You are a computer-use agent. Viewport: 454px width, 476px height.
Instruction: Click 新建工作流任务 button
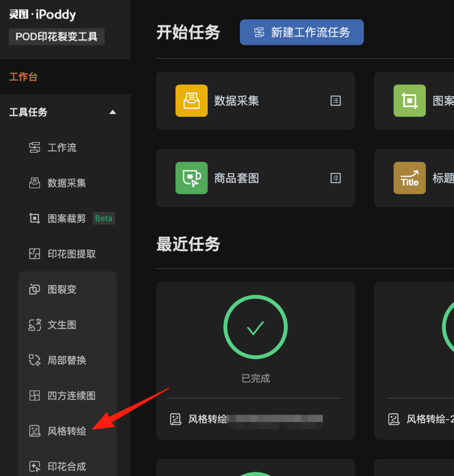[x=302, y=32]
